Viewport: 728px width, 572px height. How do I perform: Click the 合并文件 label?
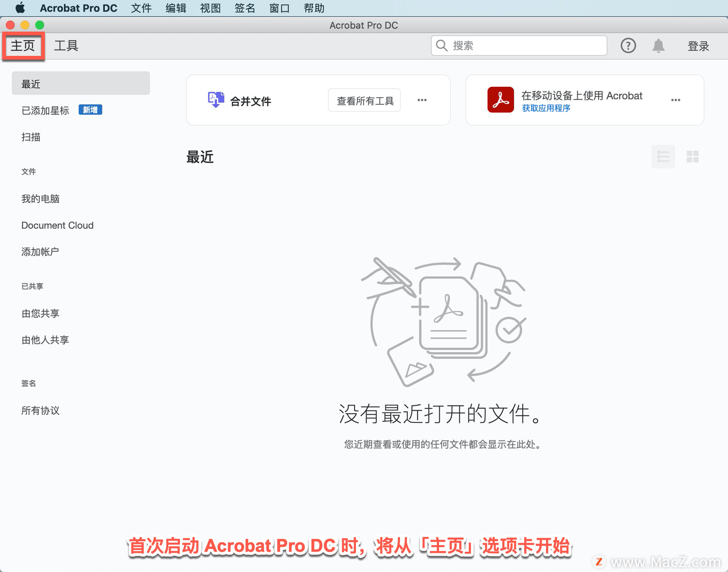click(251, 101)
